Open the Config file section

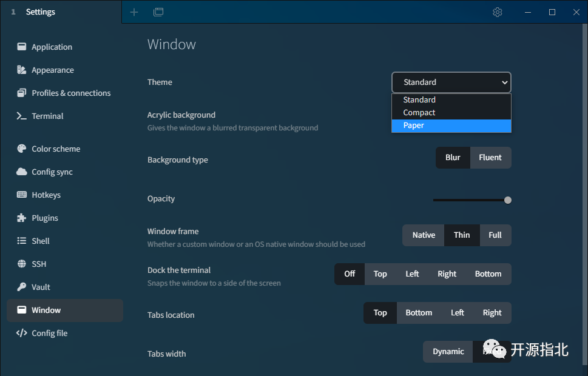[50, 333]
